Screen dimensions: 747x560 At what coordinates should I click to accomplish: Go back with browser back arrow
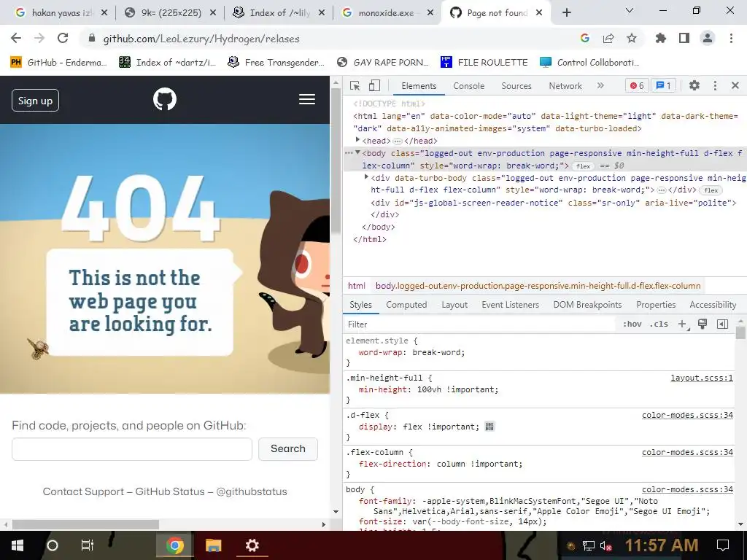(x=16, y=39)
